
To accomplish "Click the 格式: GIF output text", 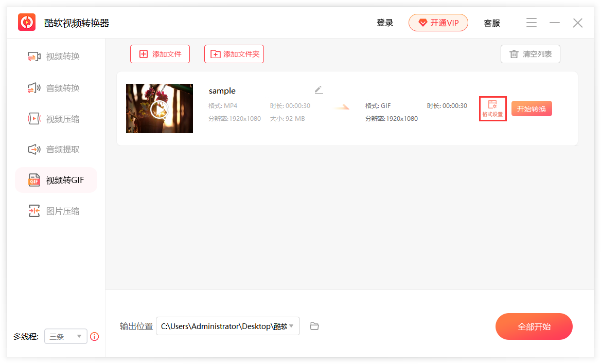I will [x=378, y=106].
